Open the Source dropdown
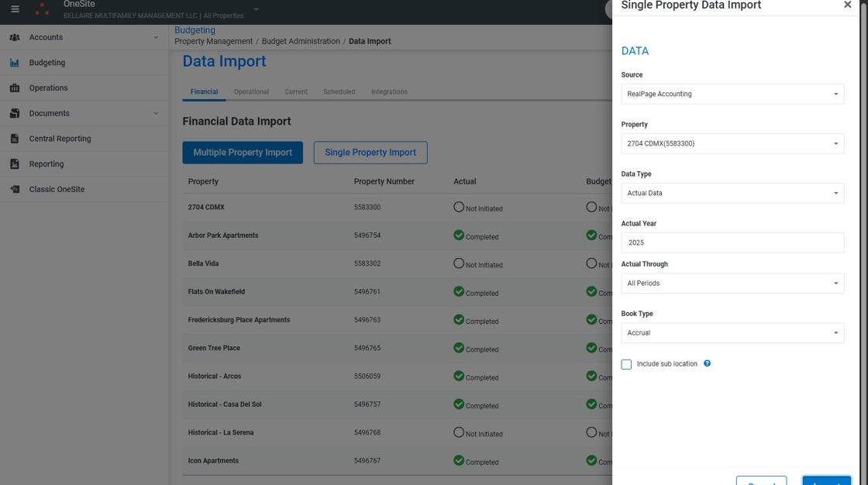 click(x=732, y=94)
